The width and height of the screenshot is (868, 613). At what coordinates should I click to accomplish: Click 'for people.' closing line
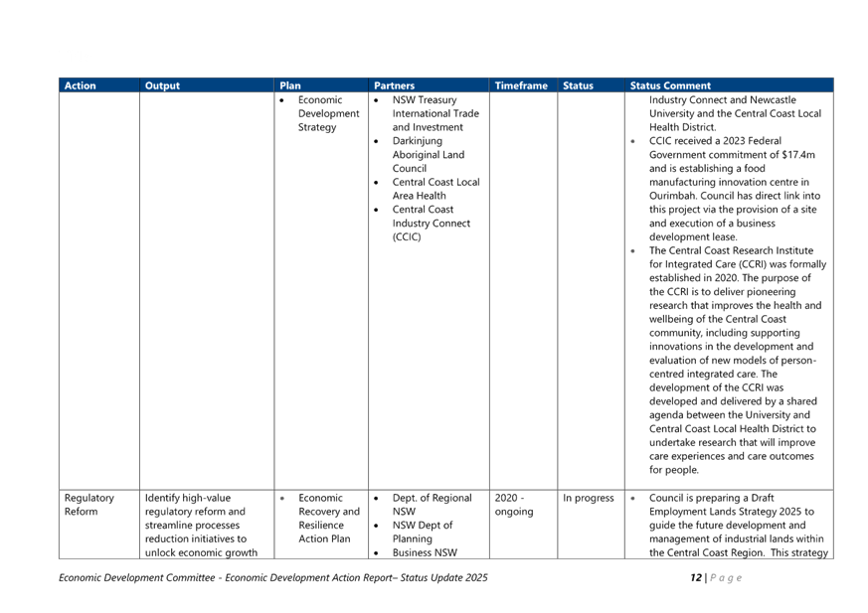[674, 470]
